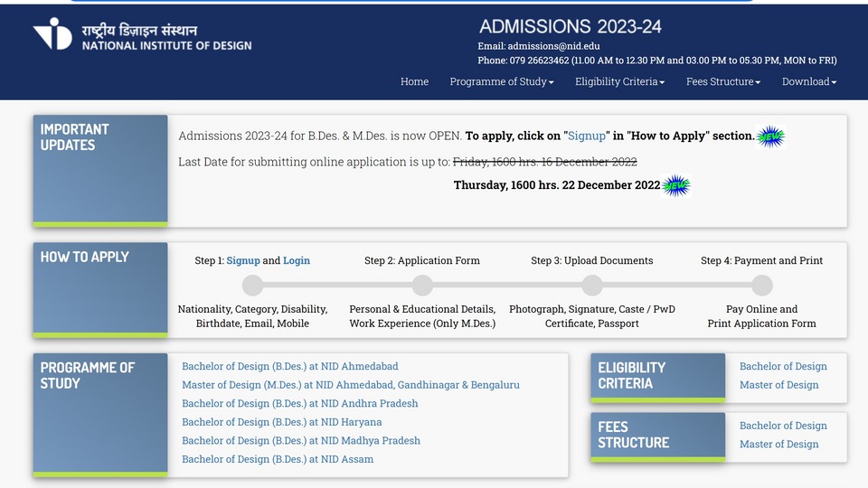Click the Signup link in Step 1
This screenshot has height=488, width=868.
point(243,260)
